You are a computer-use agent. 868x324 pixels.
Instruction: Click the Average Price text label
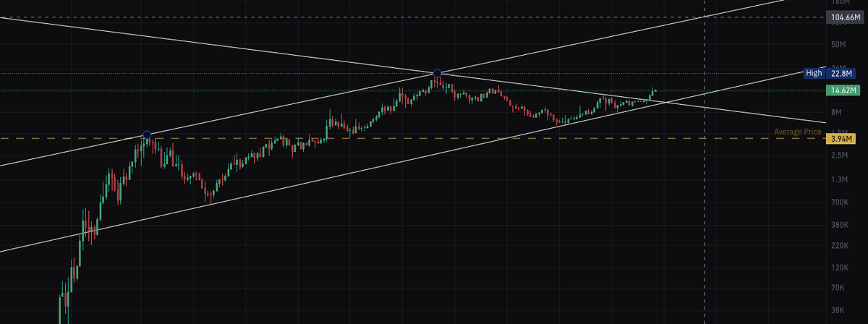click(x=797, y=132)
